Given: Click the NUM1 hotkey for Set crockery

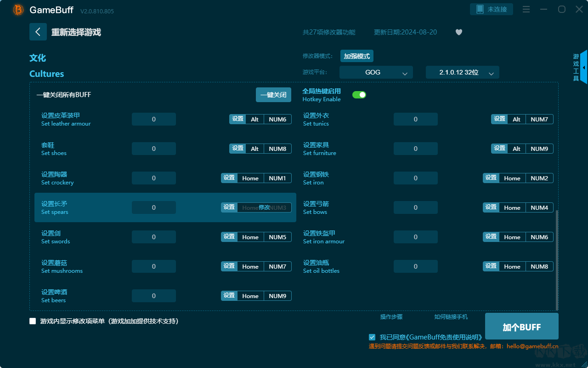Looking at the screenshot, I should click(277, 178).
